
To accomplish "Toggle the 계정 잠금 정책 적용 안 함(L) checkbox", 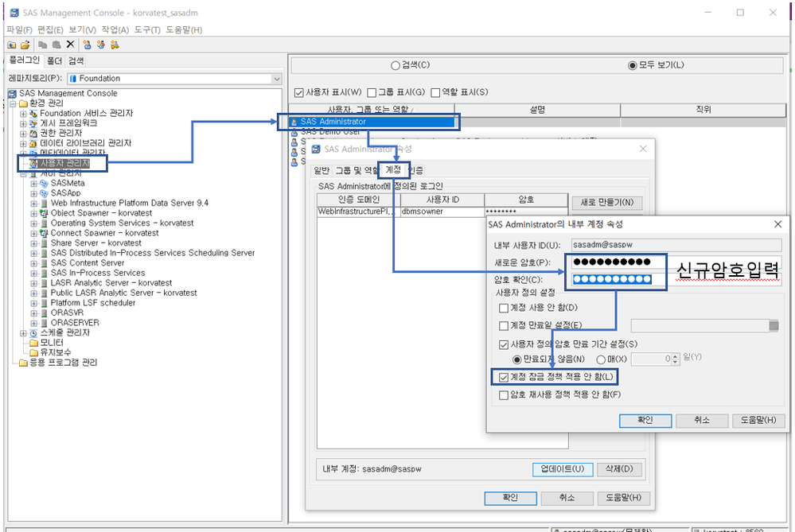I will click(x=504, y=377).
